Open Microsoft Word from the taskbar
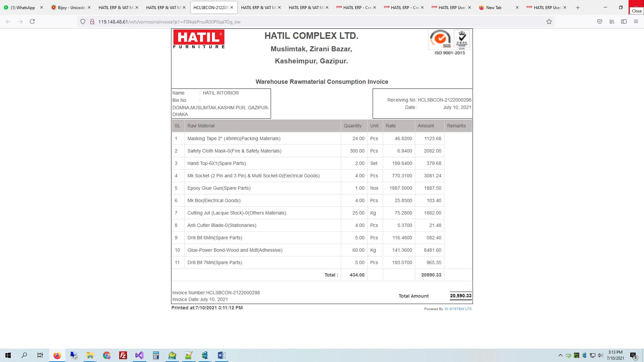This screenshot has width=644, height=362. click(221, 355)
